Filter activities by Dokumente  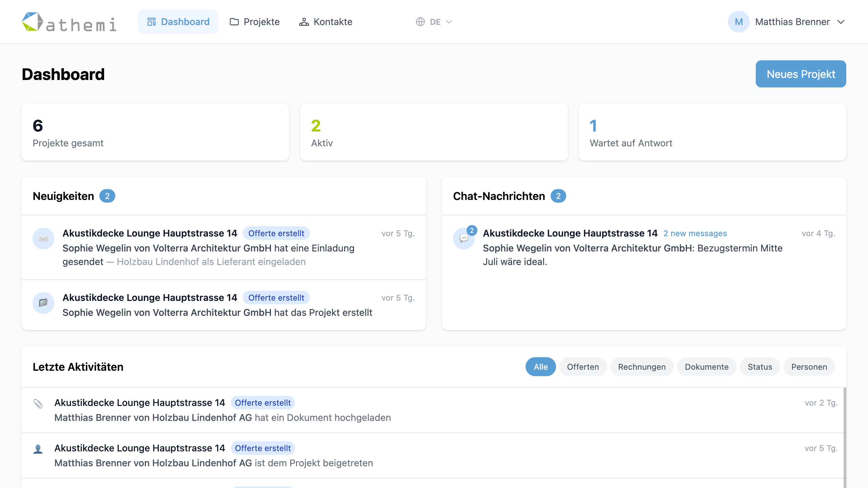coord(707,367)
